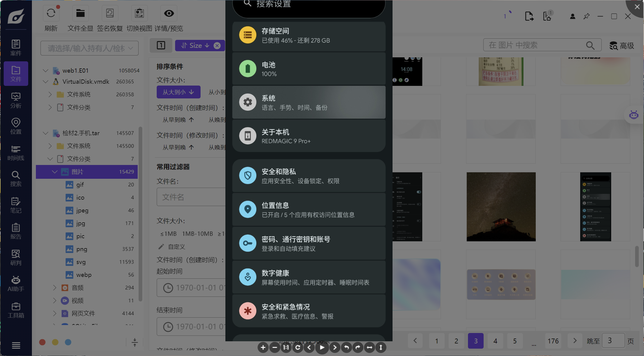Open the 分析 sidebar section
This screenshot has height=356, width=644.
[x=16, y=100]
